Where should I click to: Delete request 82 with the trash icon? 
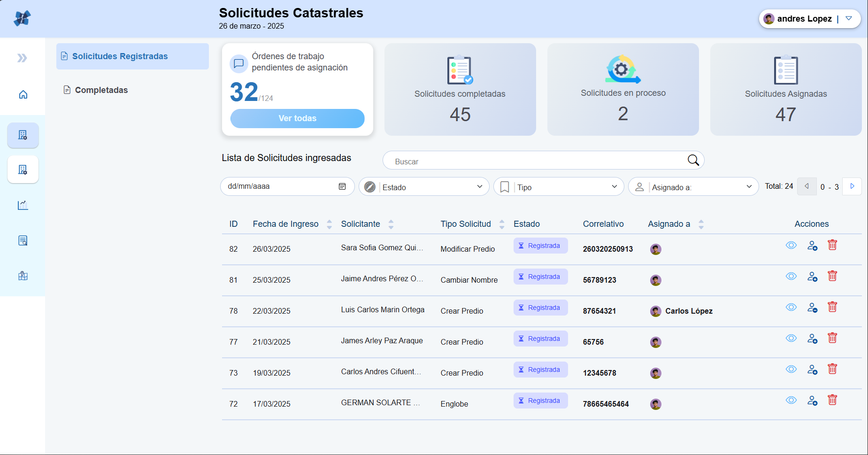tap(832, 245)
